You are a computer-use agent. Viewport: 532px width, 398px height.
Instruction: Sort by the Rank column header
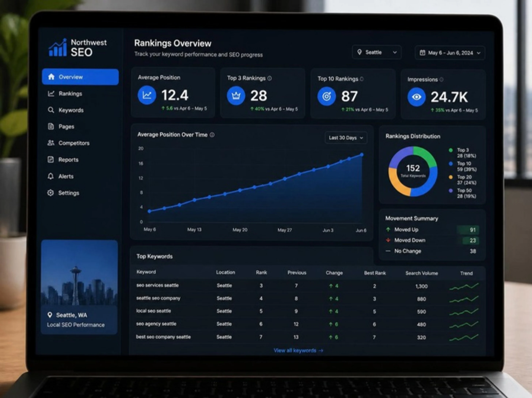tap(261, 272)
